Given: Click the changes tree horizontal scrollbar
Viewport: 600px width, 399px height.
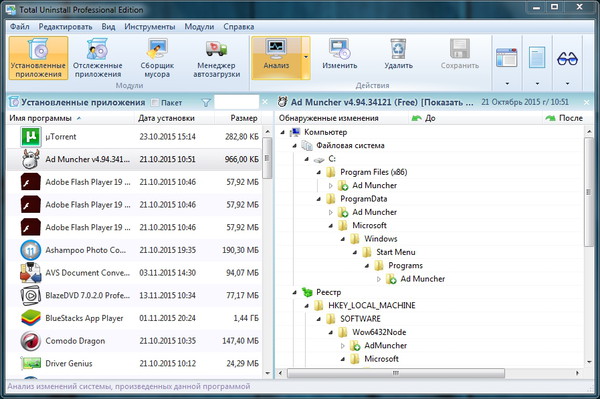Looking at the screenshot, I should click(396, 373).
